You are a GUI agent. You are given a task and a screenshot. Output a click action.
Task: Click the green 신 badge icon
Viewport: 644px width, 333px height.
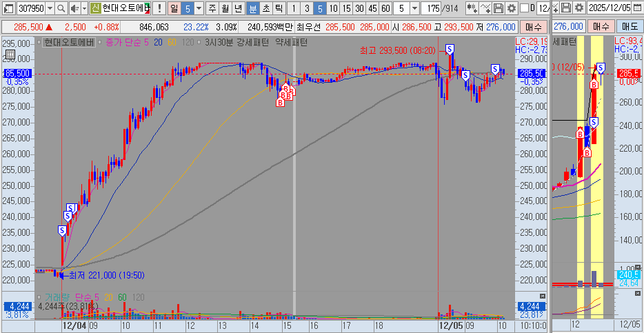95,8
